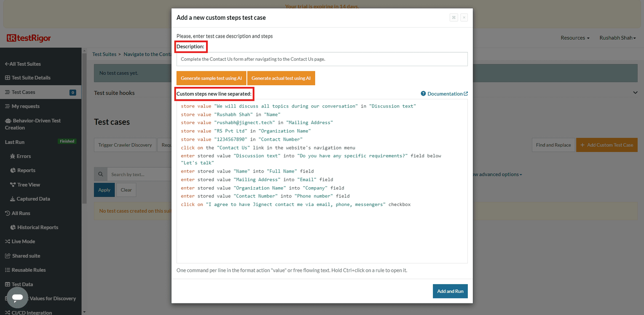Click the Clear filter button

click(x=126, y=190)
